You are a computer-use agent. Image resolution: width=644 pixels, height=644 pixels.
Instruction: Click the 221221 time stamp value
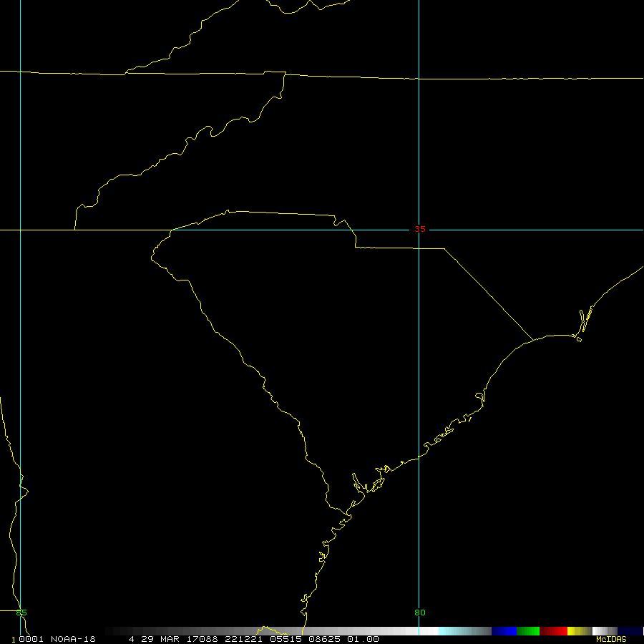click(243, 639)
